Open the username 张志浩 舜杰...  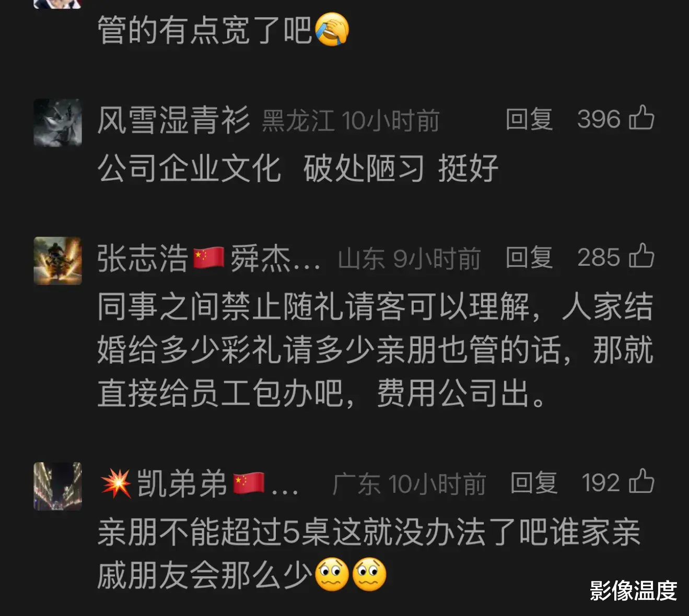click(208, 258)
